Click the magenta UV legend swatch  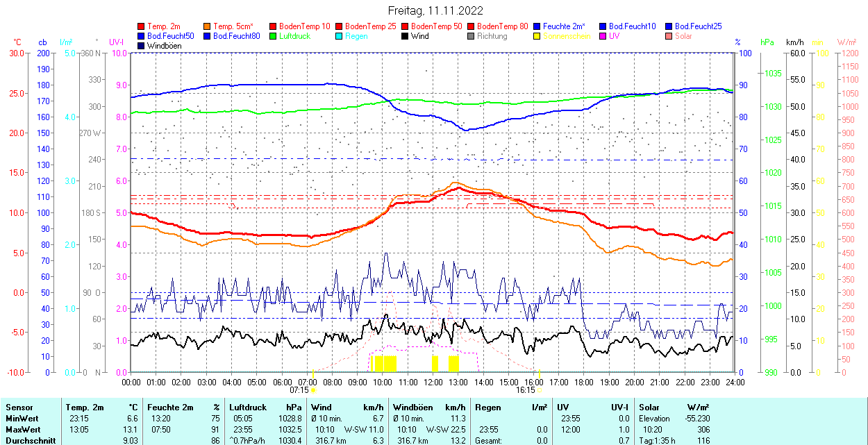(603, 36)
